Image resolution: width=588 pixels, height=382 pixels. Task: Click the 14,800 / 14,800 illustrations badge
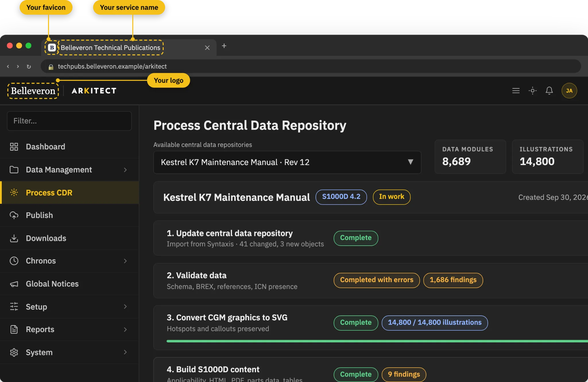click(435, 323)
